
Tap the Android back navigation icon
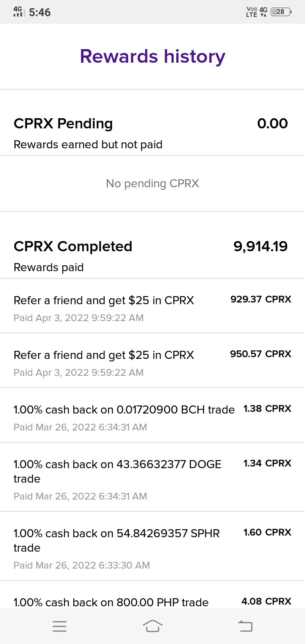245,626
